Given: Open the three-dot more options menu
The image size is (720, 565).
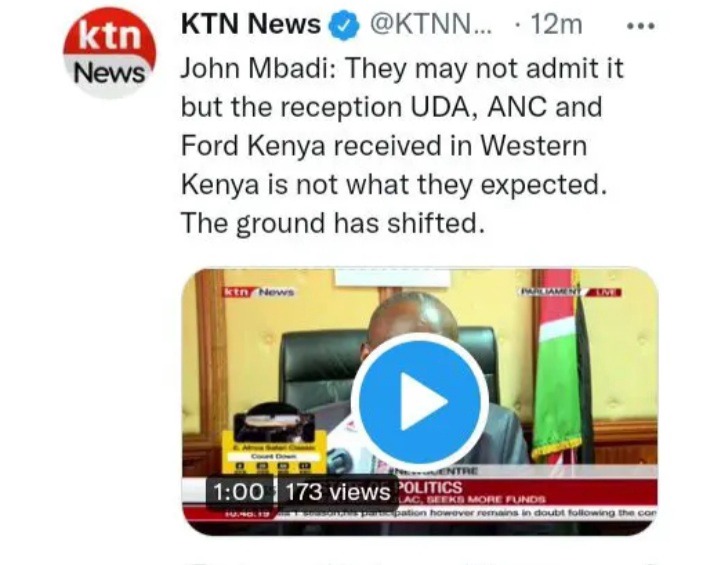Looking at the screenshot, I should click(641, 26).
